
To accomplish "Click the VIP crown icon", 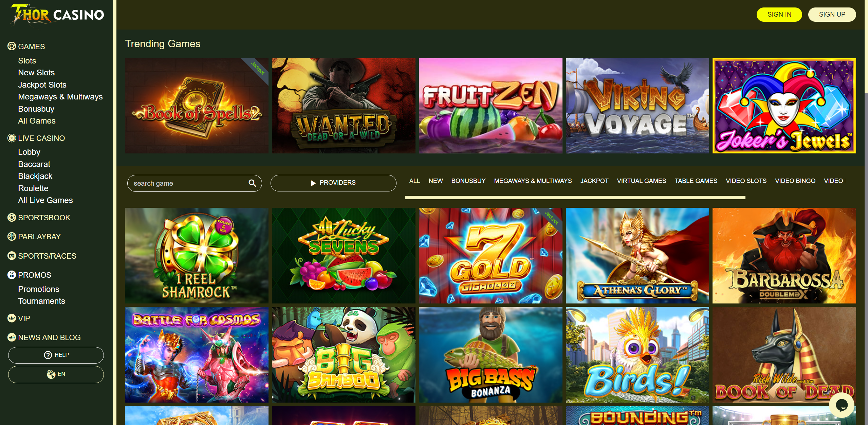I will click(x=12, y=318).
